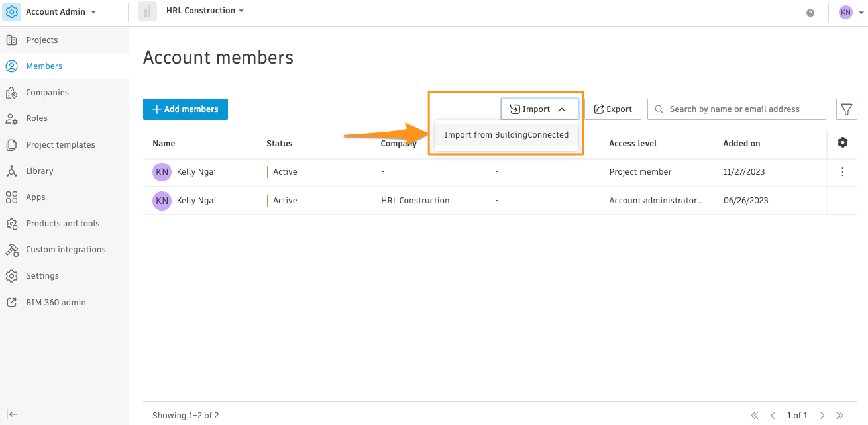Click the Account members page heading
The width and height of the screenshot is (868, 425).
pyautogui.click(x=218, y=58)
